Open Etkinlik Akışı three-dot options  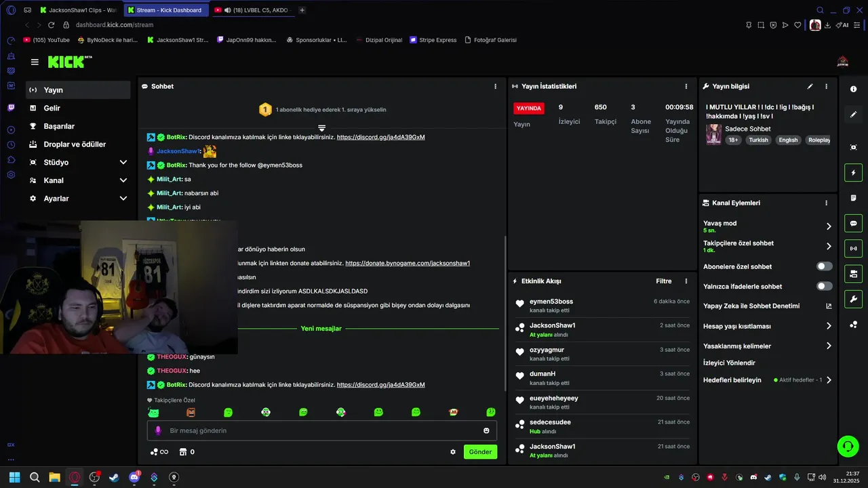[x=686, y=281]
